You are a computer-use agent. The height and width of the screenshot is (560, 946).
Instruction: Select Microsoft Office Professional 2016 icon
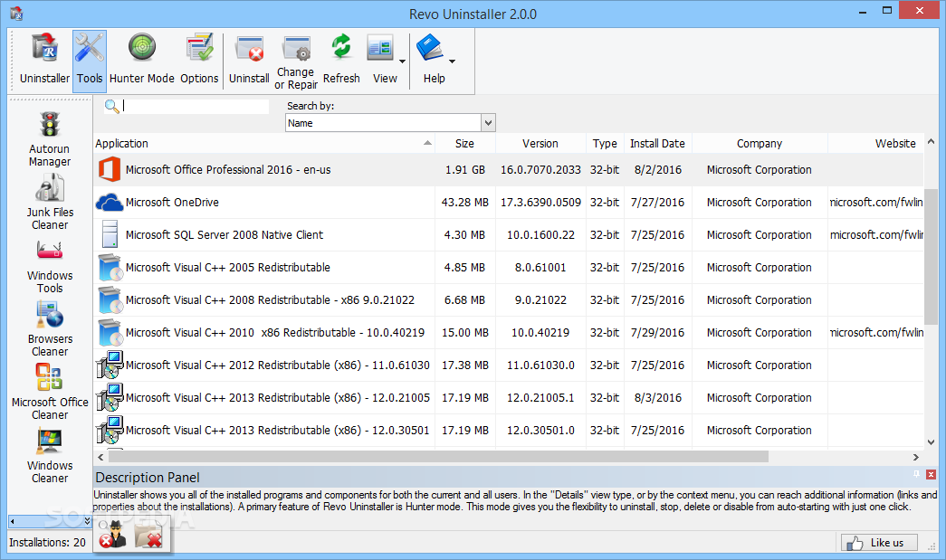point(110,169)
